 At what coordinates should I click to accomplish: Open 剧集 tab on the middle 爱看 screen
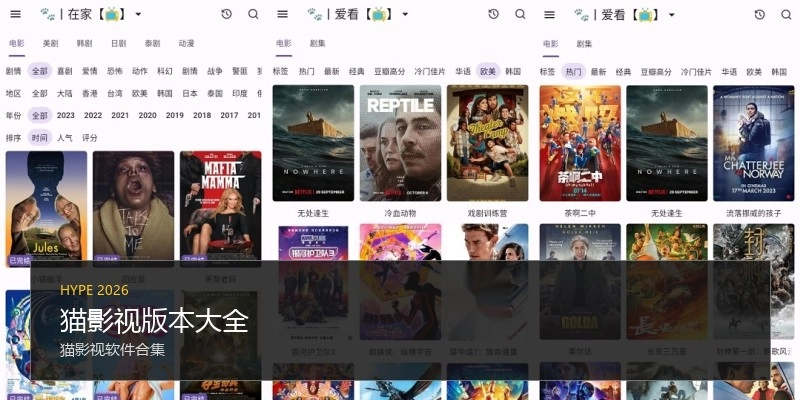tap(317, 43)
